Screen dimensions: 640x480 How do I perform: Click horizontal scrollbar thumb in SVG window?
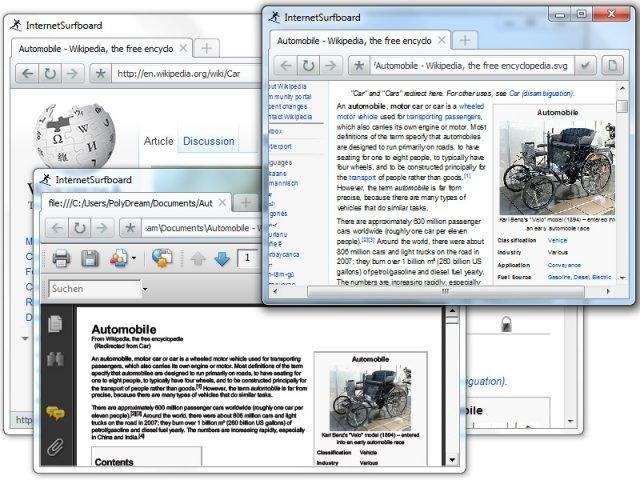click(x=445, y=291)
